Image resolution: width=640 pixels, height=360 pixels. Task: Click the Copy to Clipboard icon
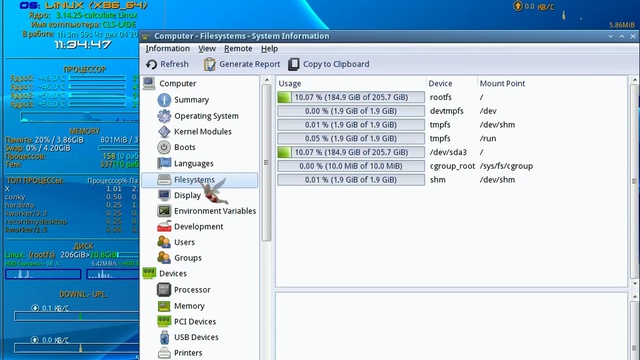[293, 64]
